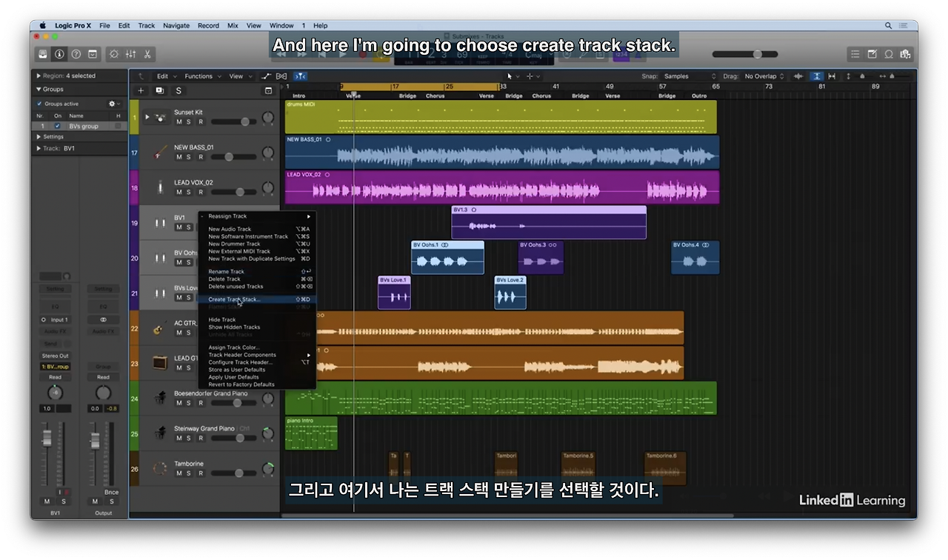Open the Mixer faders icon
948x560 pixels.
pyautogui.click(x=131, y=54)
